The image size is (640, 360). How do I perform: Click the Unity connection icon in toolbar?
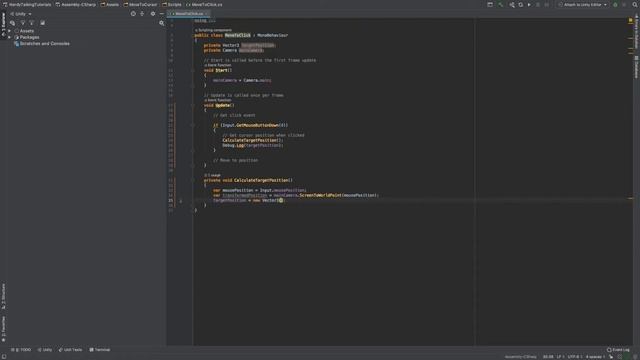pyautogui.click(x=511, y=4)
